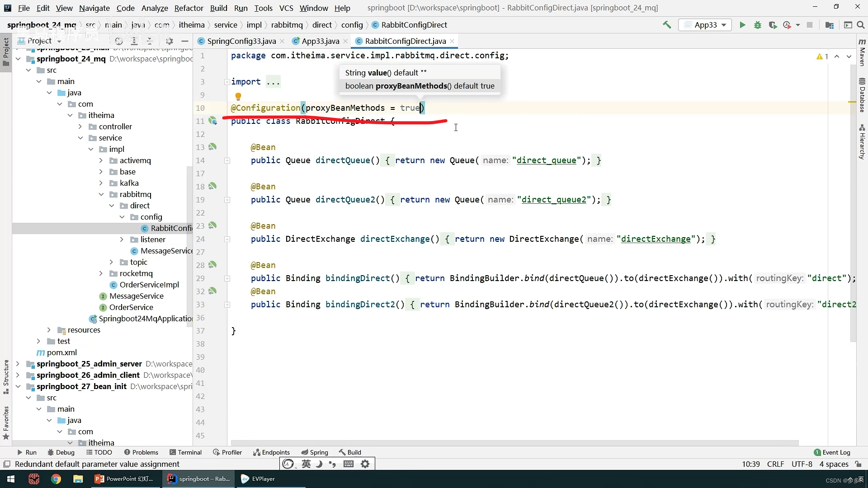
Task: Click the Collapse All icon in Project panel
Action: [x=150, y=41]
